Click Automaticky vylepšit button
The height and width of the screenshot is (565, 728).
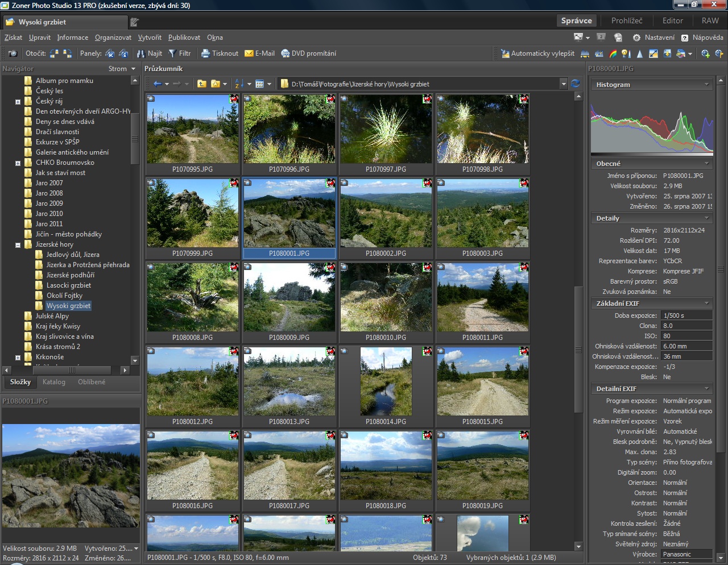pyautogui.click(x=537, y=53)
